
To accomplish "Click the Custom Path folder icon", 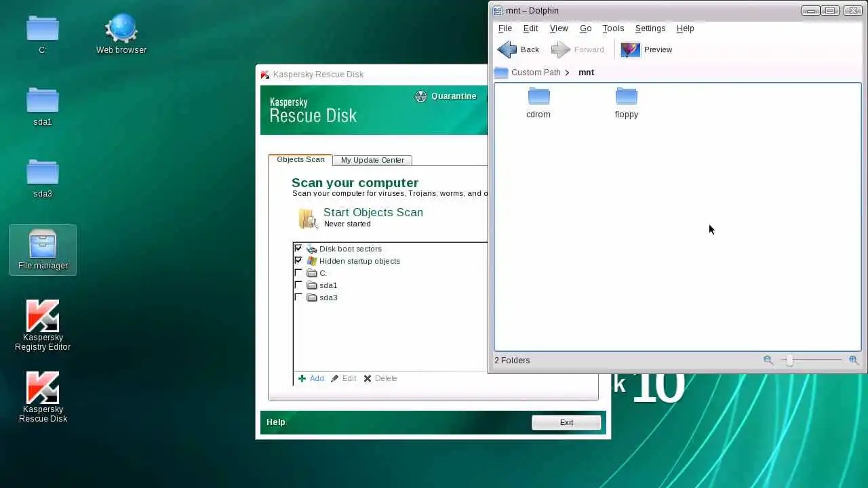I will [501, 73].
